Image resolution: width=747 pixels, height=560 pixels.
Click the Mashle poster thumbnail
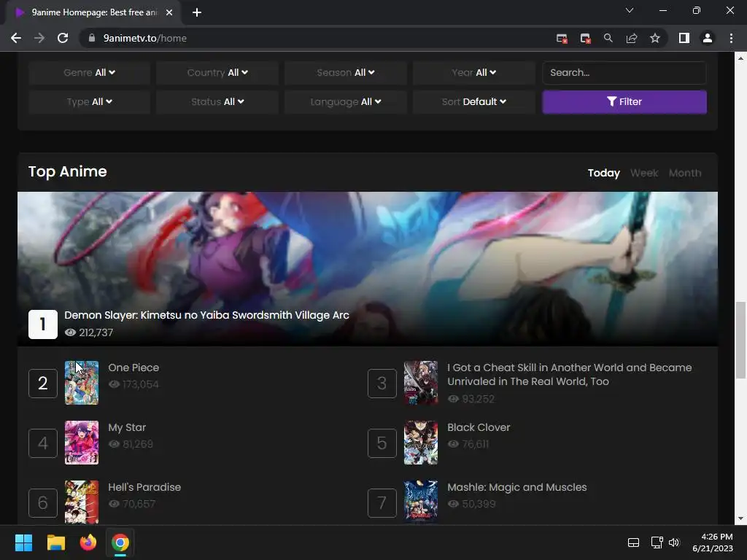[x=421, y=502]
